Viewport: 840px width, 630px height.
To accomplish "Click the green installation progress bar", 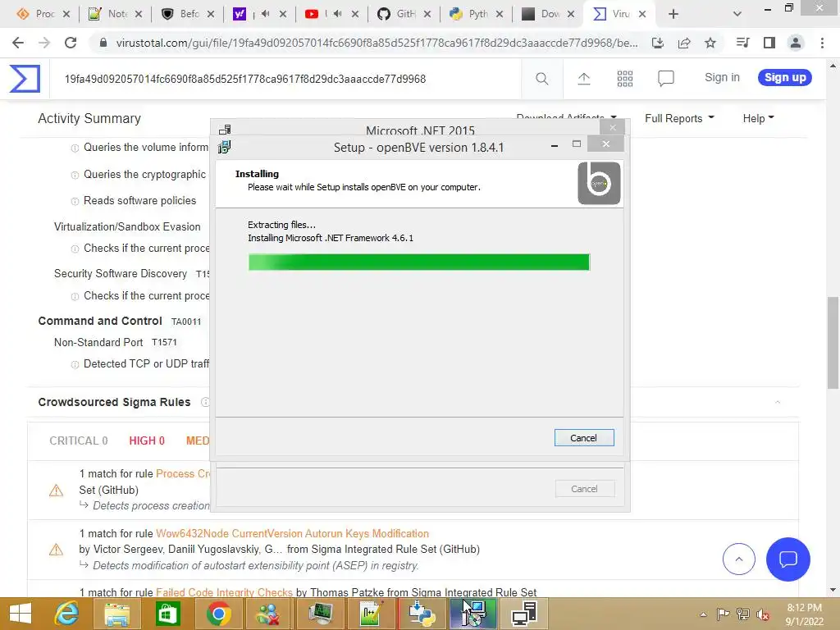I will coord(419,262).
